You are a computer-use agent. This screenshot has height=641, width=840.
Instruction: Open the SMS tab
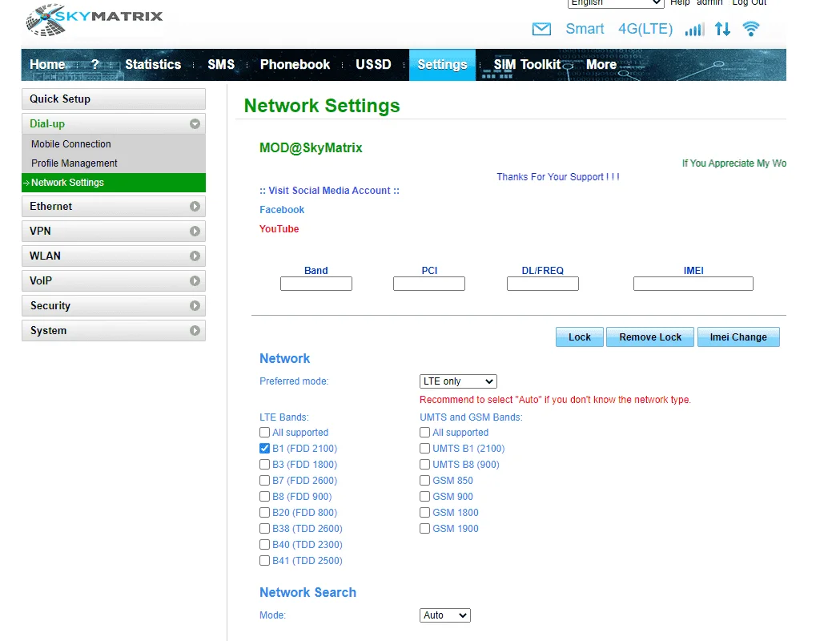coord(221,65)
